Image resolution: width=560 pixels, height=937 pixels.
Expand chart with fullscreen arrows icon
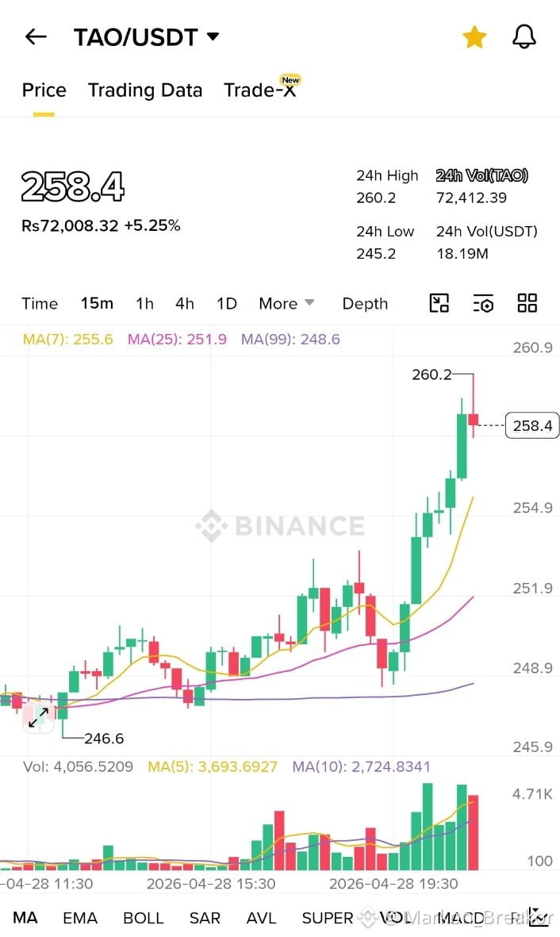(38, 717)
